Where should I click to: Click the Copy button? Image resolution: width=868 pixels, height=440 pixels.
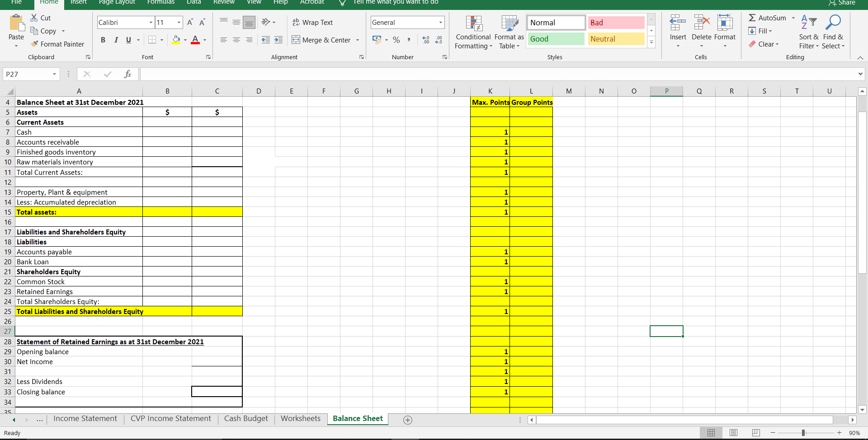(42, 31)
